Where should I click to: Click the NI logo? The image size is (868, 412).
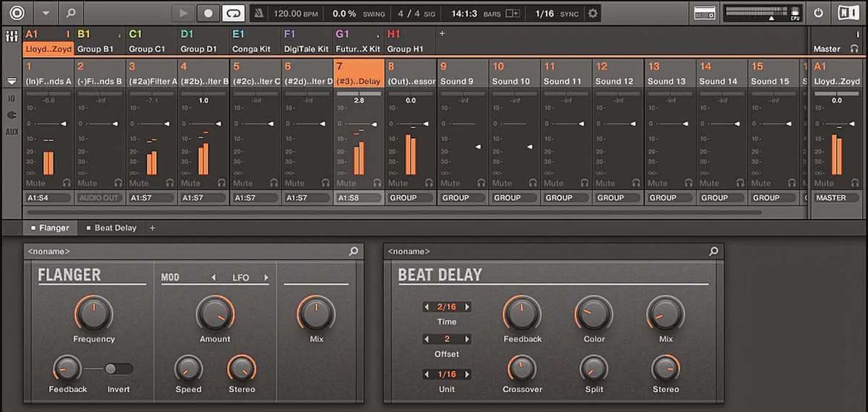click(x=847, y=13)
